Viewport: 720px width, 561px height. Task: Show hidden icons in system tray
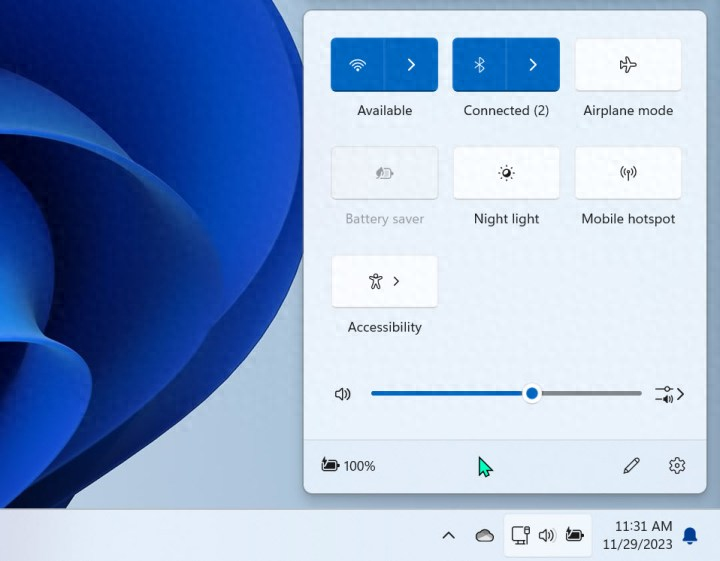point(449,536)
